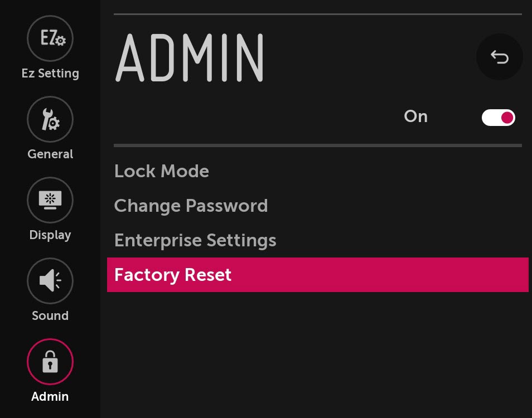This screenshot has width=532, height=418.
Task: Activate the highlighted Factory Reset option
Action: coord(173,275)
